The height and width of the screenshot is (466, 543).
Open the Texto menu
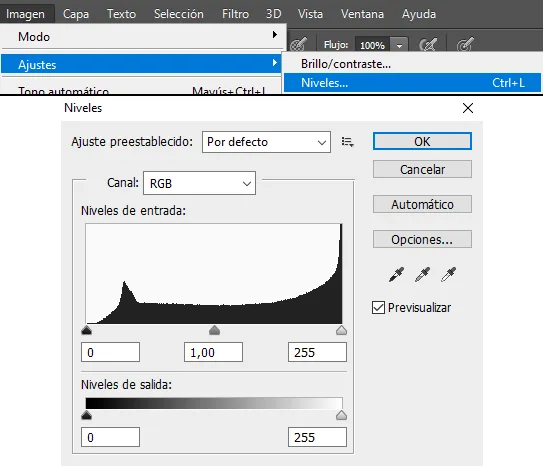coord(122,14)
